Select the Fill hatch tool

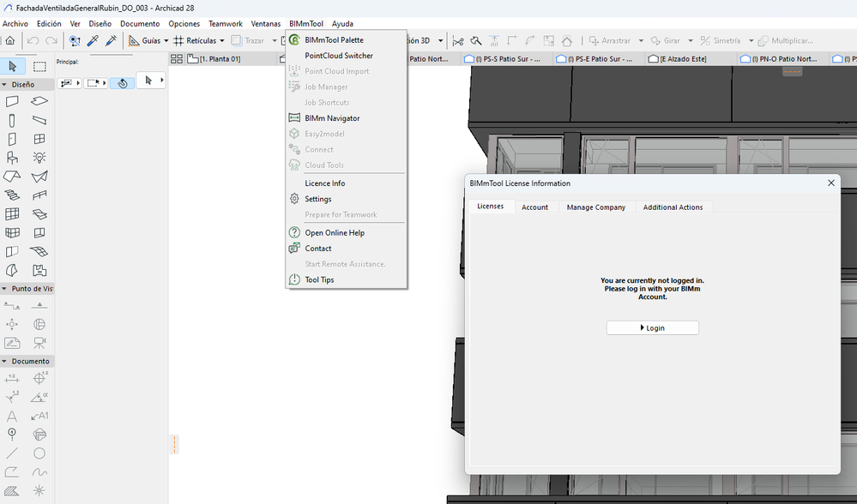tap(12, 491)
